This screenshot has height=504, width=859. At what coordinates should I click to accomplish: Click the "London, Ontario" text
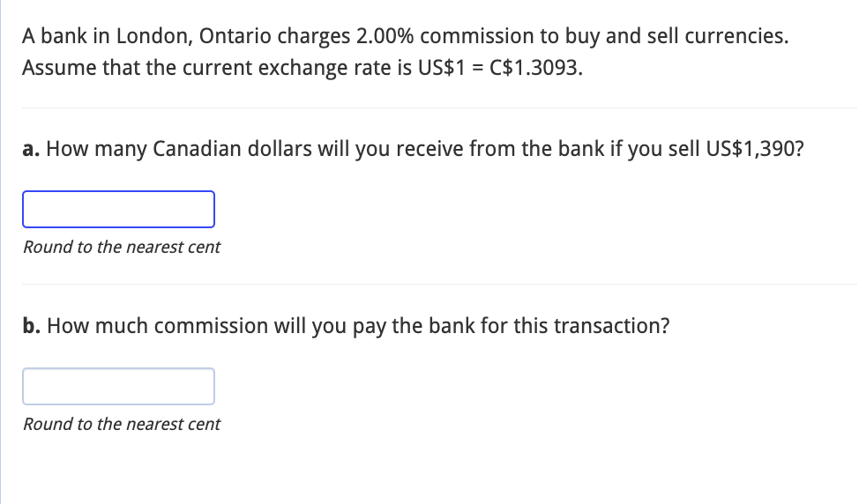click(x=193, y=36)
